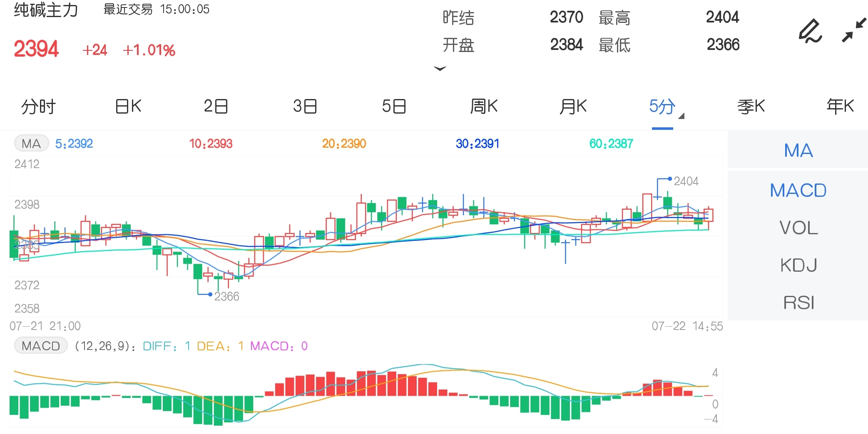
Task: Switch to 分时 chart tab
Action: 38,107
